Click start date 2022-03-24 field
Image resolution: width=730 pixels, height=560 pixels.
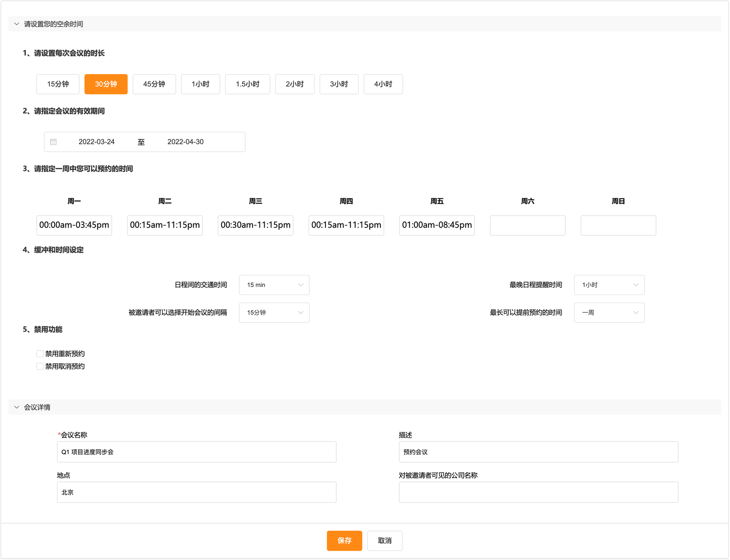coord(97,142)
